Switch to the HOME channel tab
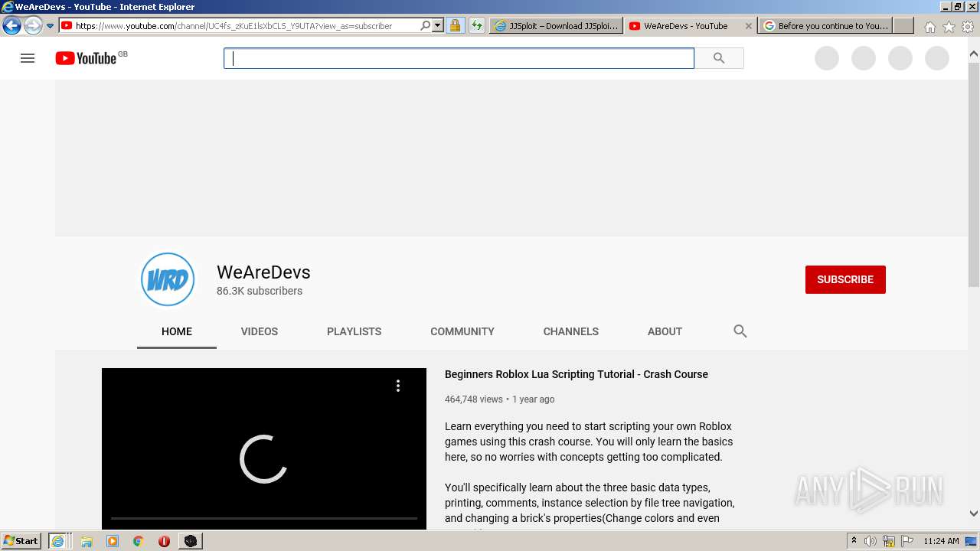This screenshot has height=551, width=980. coord(177,331)
